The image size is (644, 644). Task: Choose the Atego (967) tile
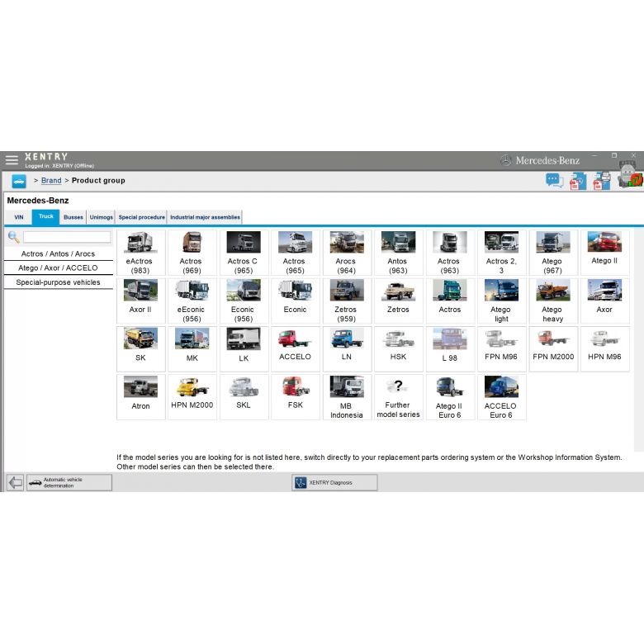(553, 253)
